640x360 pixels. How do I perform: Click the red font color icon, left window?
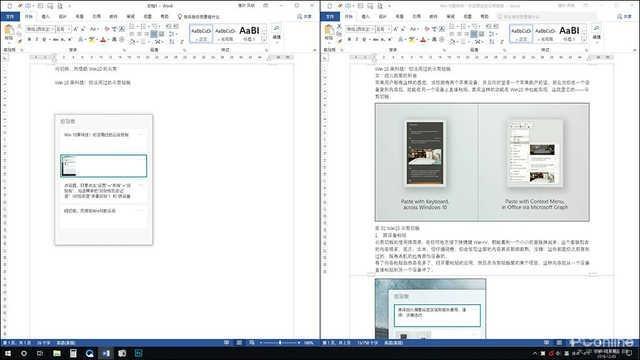point(103,39)
